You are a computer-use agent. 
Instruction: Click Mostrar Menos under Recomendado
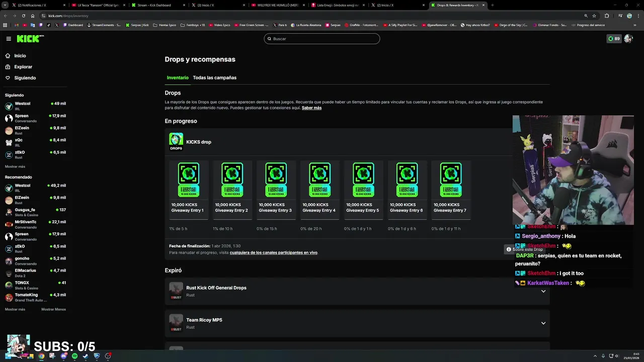[x=53, y=309]
